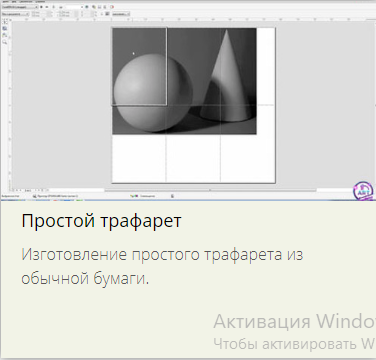Select the Imposition Layout tool

[x=5, y=29]
